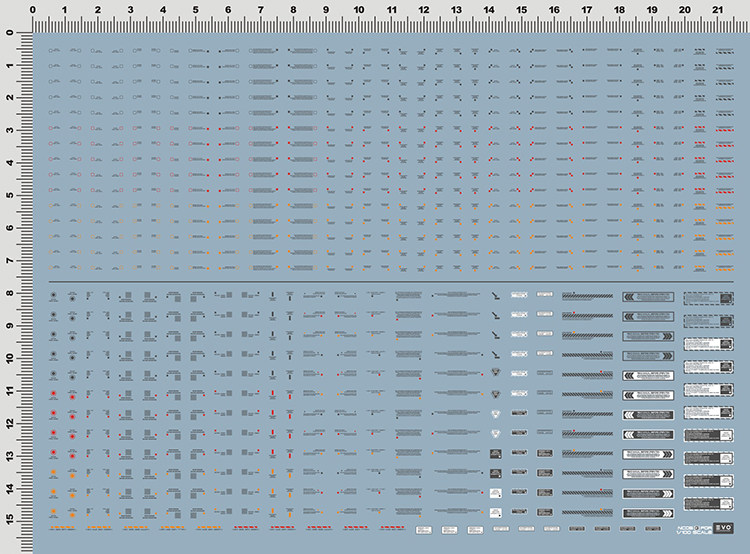Click the topmost black shovel-shaped marking

pyautogui.click(x=496, y=296)
